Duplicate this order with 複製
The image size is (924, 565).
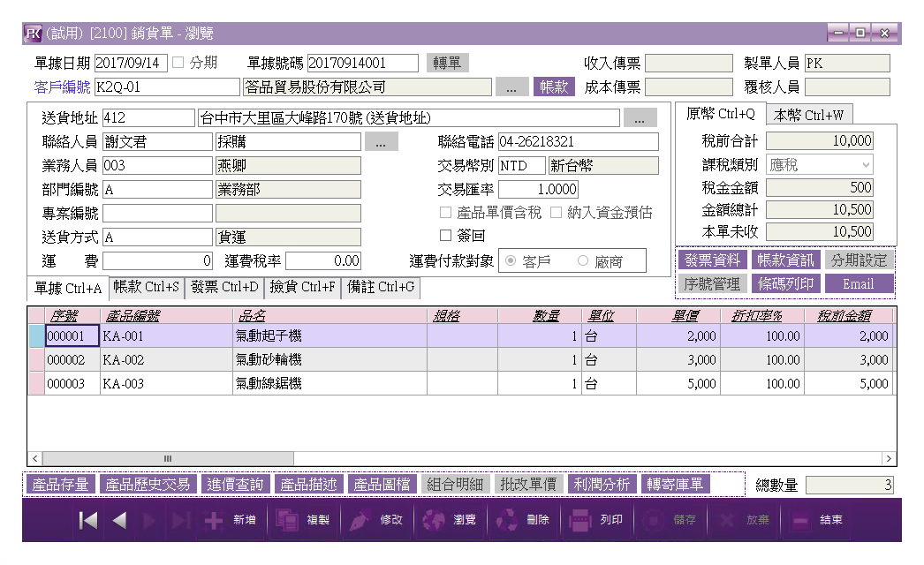click(304, 520)
